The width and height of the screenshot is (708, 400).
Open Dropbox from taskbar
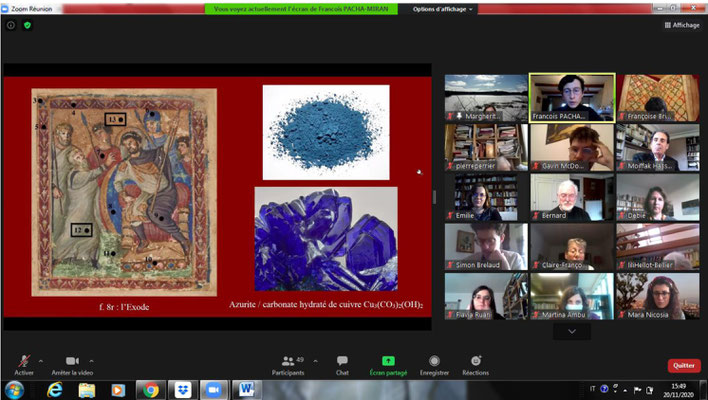(x=183, y=390)
